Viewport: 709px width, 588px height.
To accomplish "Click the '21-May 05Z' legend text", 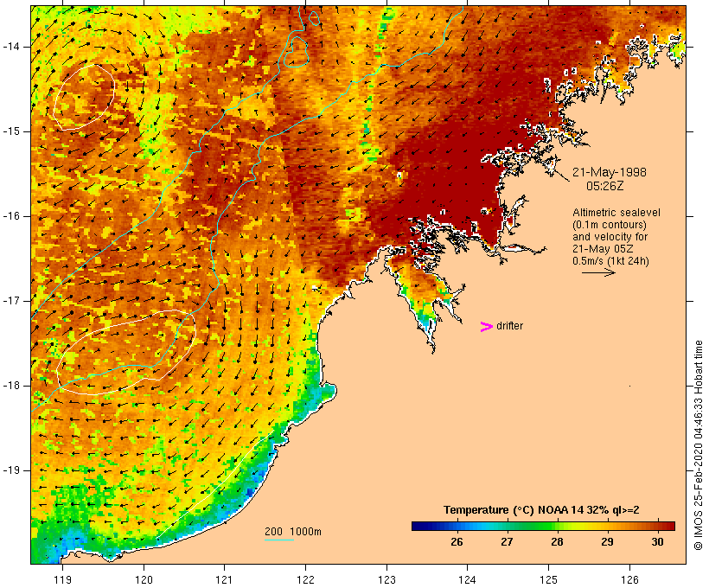I will (603, 249).
